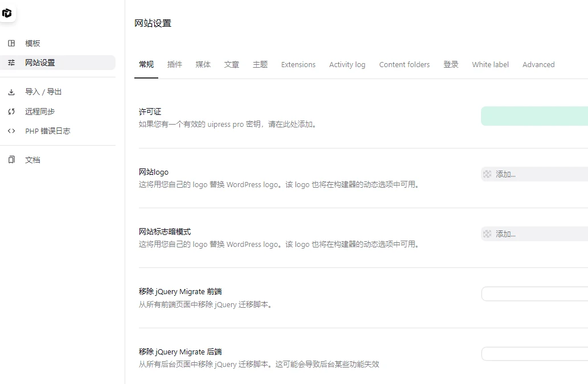Click the 导入 / 导出 download icon
The width and height of the screenshot is (588, 384).
coord(12,92)
